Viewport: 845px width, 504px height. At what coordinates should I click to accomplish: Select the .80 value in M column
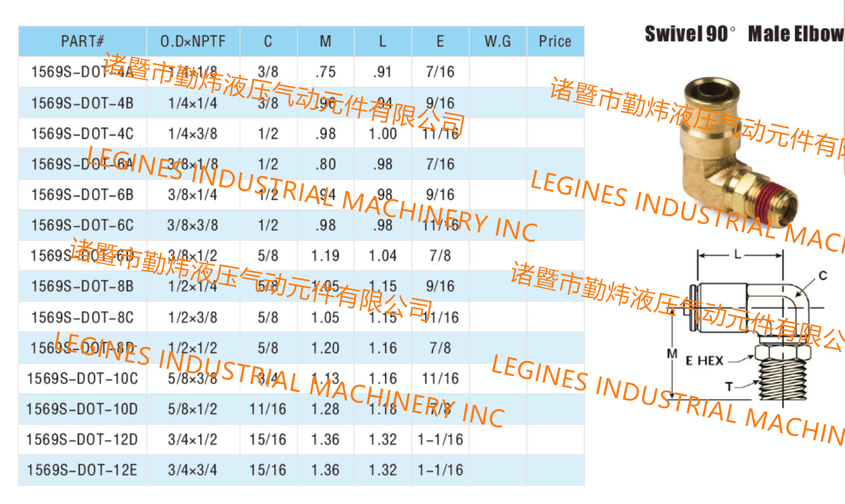tap(325, 164)
